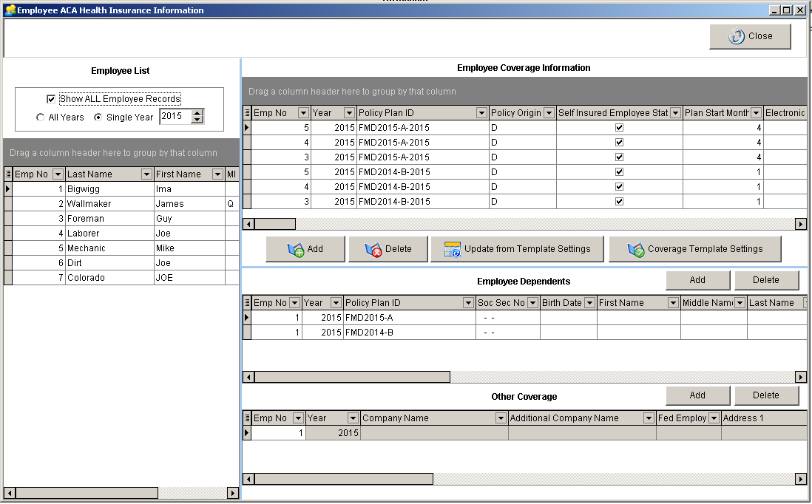Open the Last Name filter dropdown in Employee List
Screen dimensions: 812x504
pos(146,174)
